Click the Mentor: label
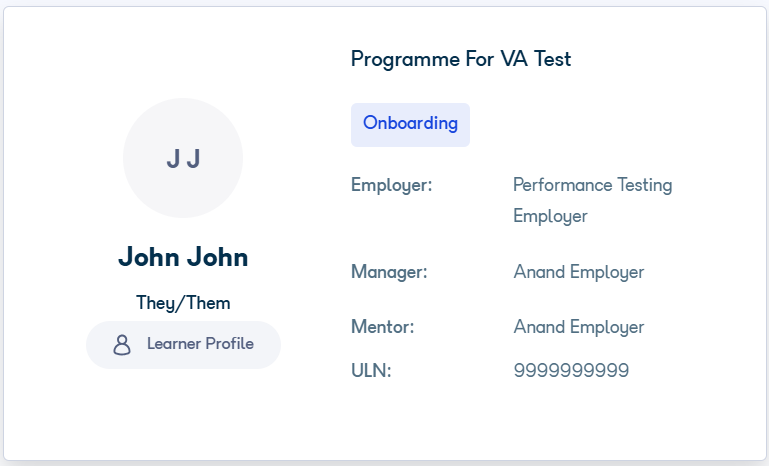 [383, 327]
